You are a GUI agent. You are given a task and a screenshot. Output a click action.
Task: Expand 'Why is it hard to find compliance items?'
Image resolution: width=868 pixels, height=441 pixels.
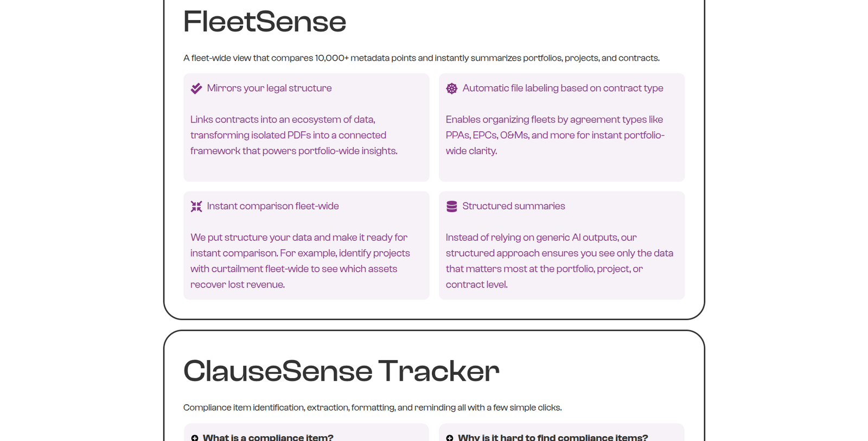(553, 437)
